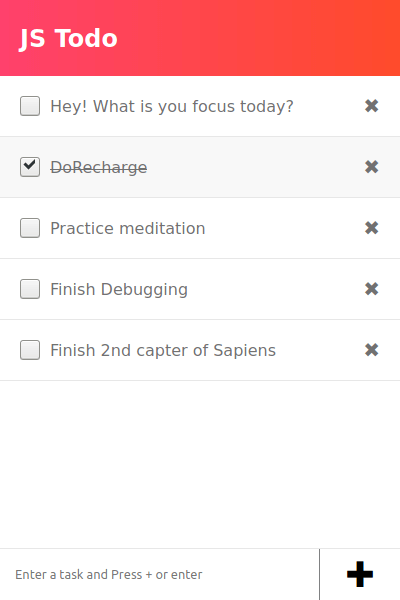
Task: Click the Finish 2nd capter of Sapiens text
Action: click(x=163, y=351)
